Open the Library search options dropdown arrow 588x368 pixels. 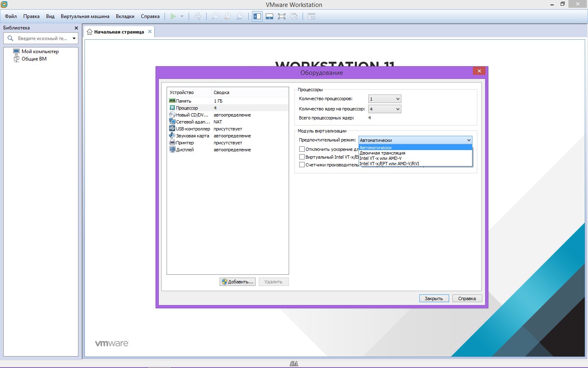74,38
